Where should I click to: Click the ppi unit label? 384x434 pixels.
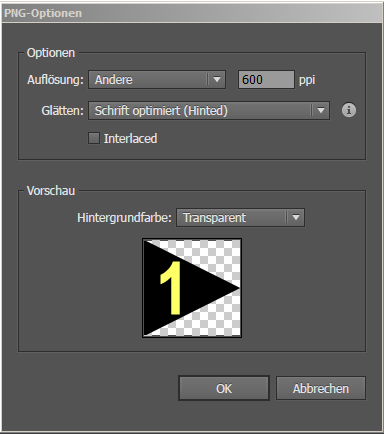[307, 80]
